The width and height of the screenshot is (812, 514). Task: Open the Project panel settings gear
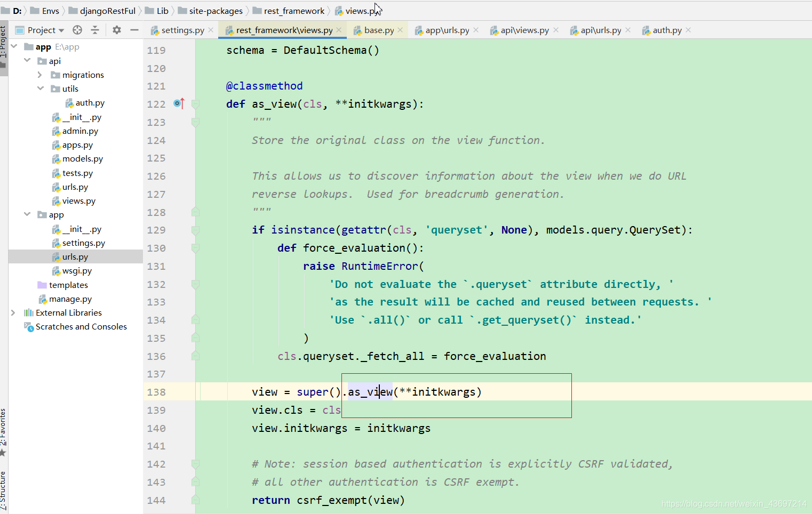point(117,30)
